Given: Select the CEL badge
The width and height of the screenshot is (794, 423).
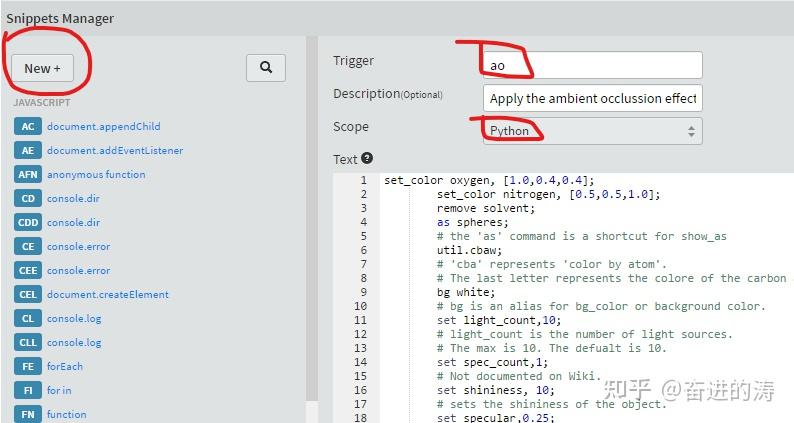Looking at the screenshot, I should point(28,294).
